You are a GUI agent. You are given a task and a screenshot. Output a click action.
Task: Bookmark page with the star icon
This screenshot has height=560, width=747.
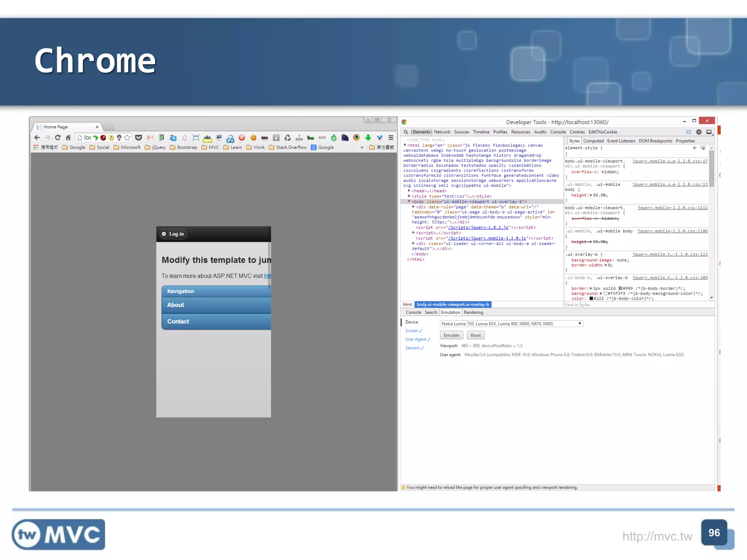tap(127, 137)
